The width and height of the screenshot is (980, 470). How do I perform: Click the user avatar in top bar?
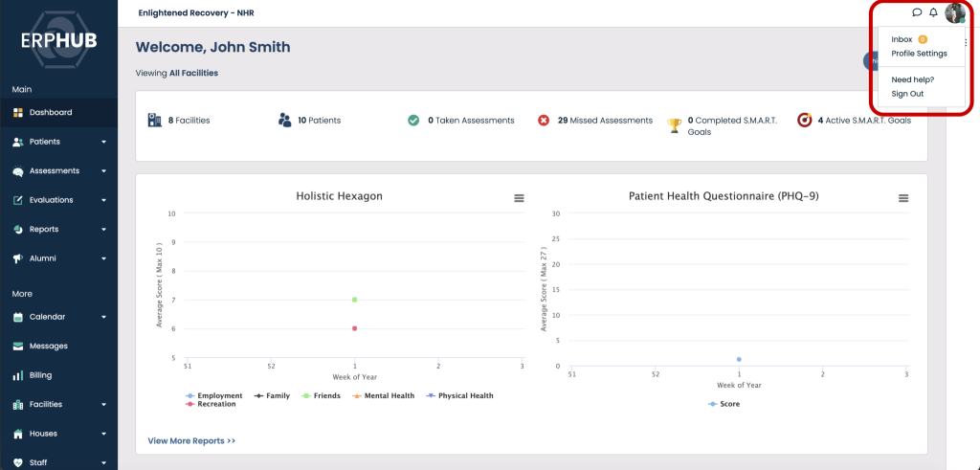click(x=955, y=12)
